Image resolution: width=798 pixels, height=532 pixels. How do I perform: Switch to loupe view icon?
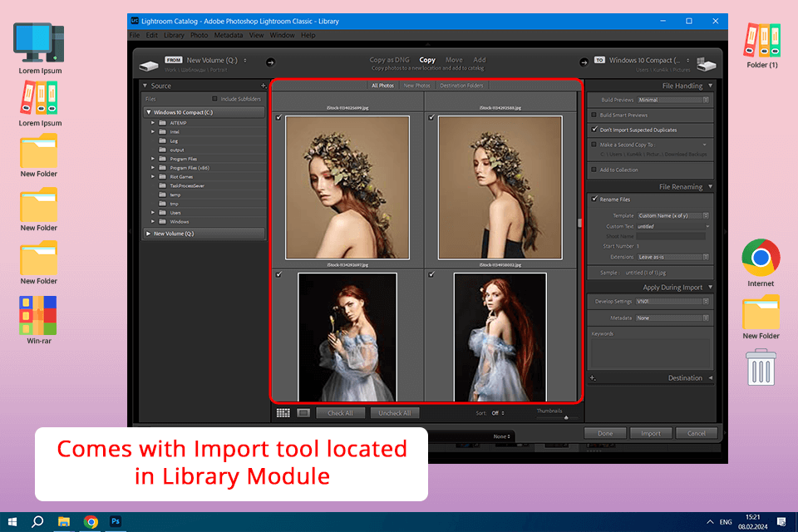(303, 412)
